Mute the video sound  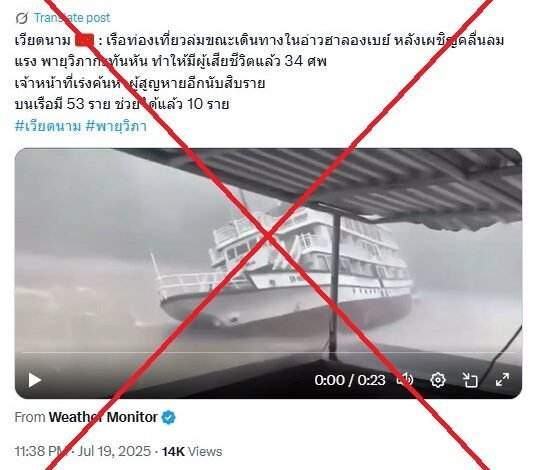(405, 380)
